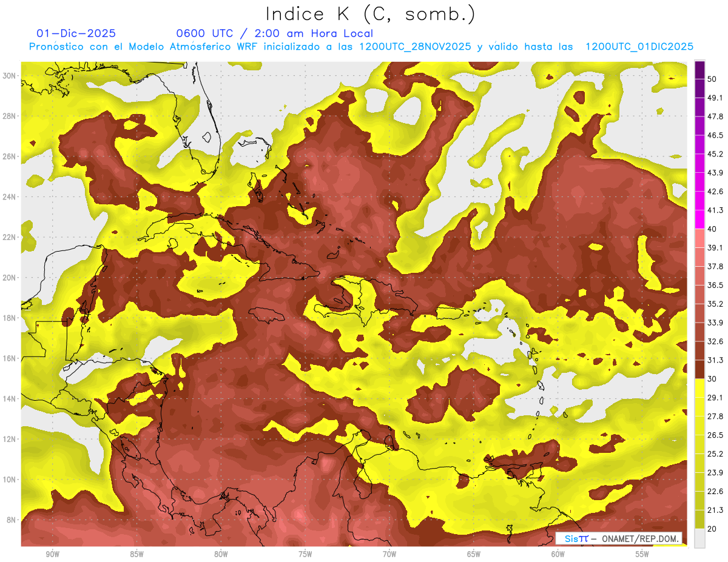Click the colorbar value label '33.9'
The image size is (728, 562).
click(715, 323)
